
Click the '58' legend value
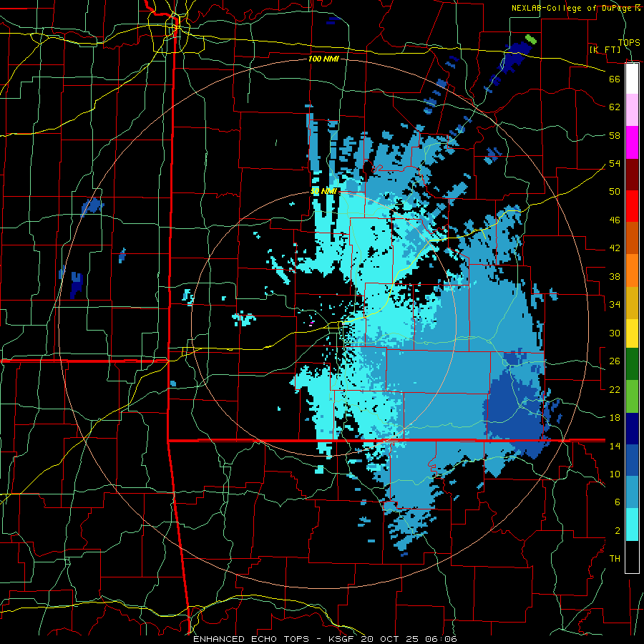coord(615,135)
